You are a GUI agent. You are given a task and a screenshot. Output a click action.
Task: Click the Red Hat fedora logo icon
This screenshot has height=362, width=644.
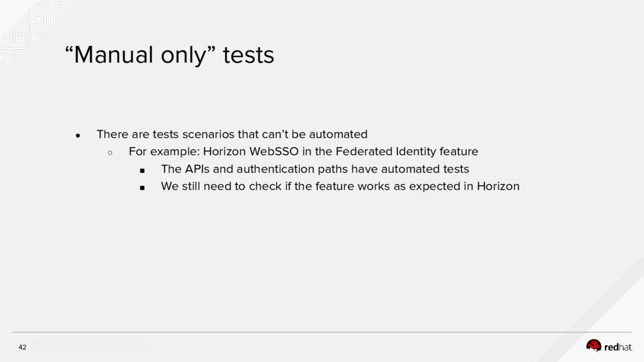pos(594,346)
